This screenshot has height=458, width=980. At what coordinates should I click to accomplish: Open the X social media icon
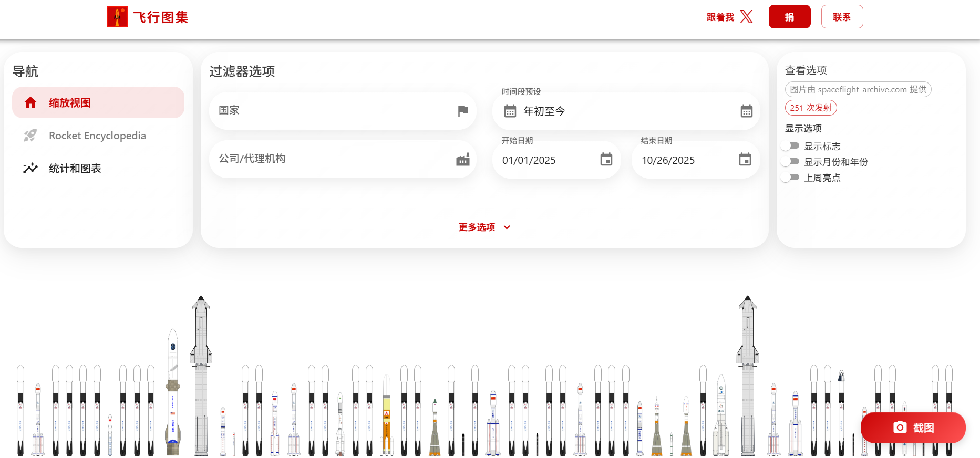(x=746, y=17)
